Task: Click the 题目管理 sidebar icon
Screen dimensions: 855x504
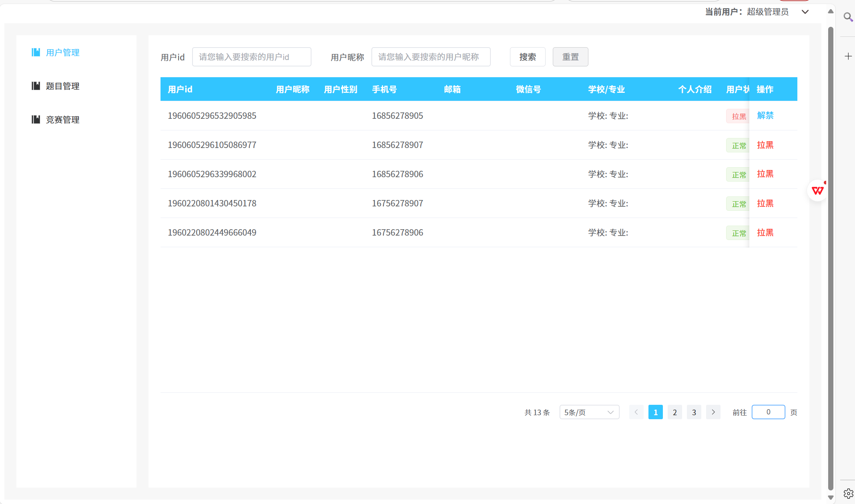Action: click(x=36, y=86)
